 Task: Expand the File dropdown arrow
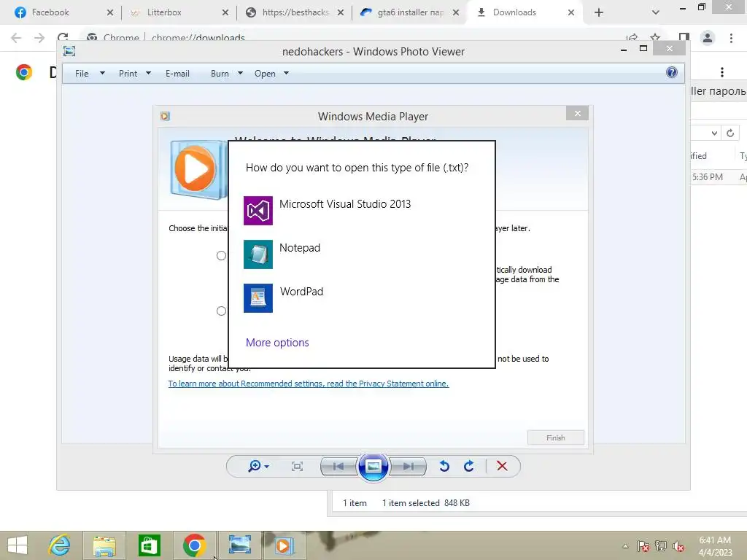pos(102,74)
